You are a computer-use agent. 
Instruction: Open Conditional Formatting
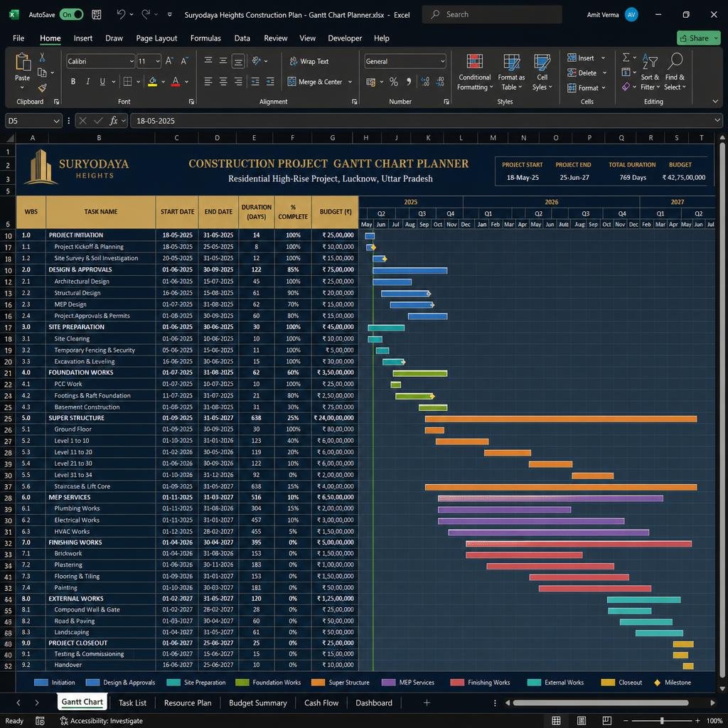[x=474, y=72]
